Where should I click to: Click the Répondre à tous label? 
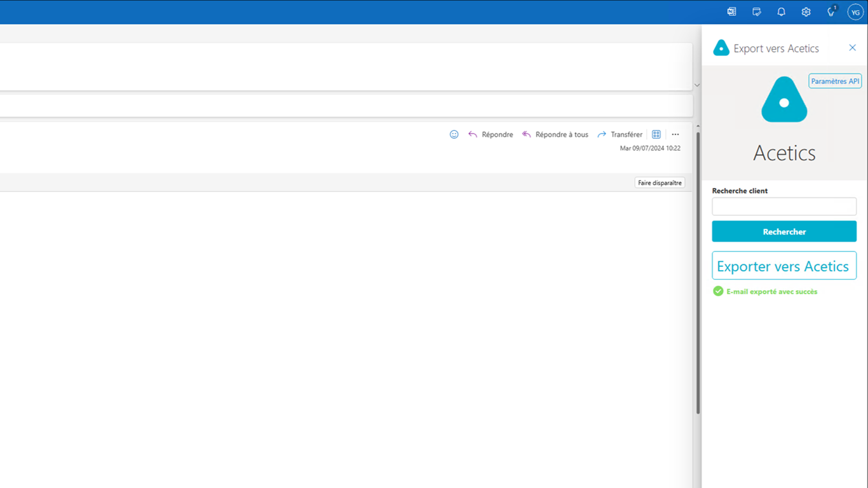click(562, 135)
